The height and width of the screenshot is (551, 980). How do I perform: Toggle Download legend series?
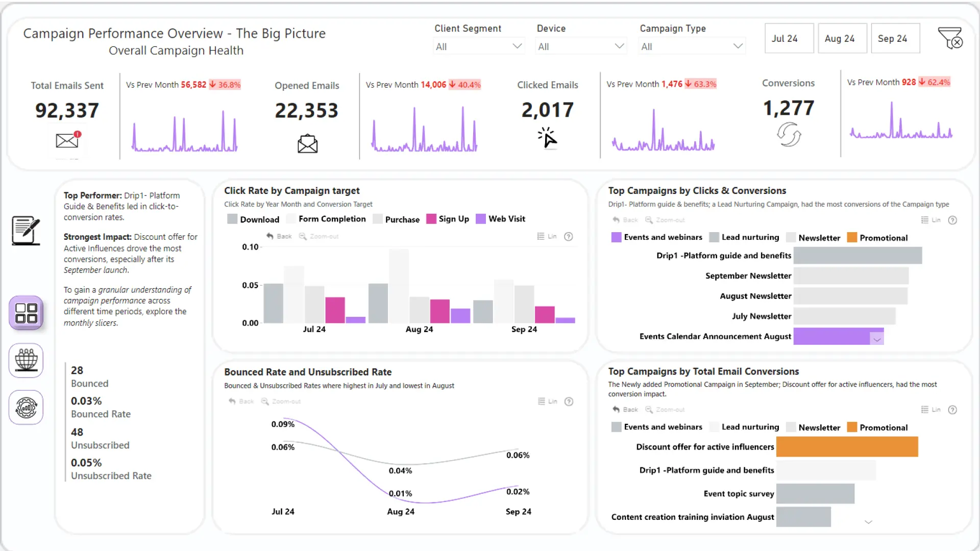pyautogui.click(x=253, y=219)
